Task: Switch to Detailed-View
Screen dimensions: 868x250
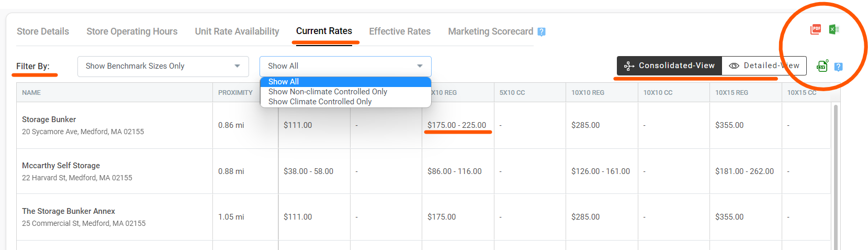Action: point(764,66)
